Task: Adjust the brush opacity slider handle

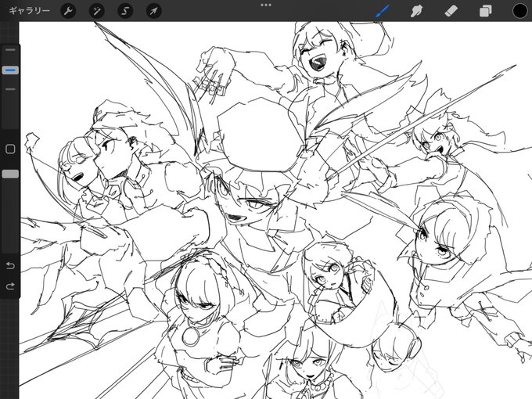Action: pyautogui.click(x=10, y=174)
